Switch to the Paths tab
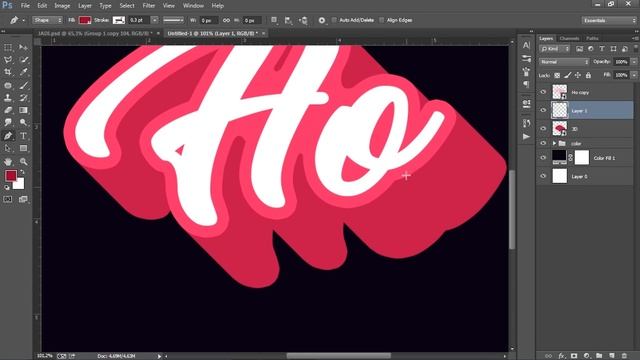 pos(592,38)
